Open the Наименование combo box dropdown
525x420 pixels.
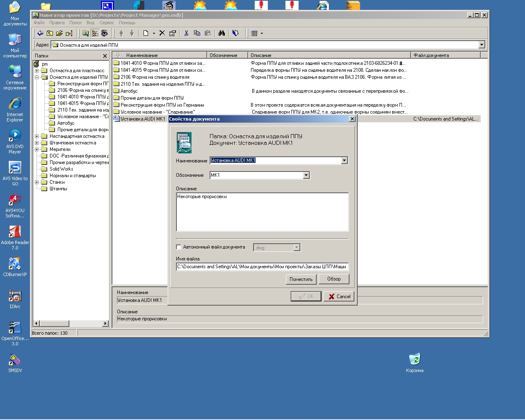tap(344, 160)
